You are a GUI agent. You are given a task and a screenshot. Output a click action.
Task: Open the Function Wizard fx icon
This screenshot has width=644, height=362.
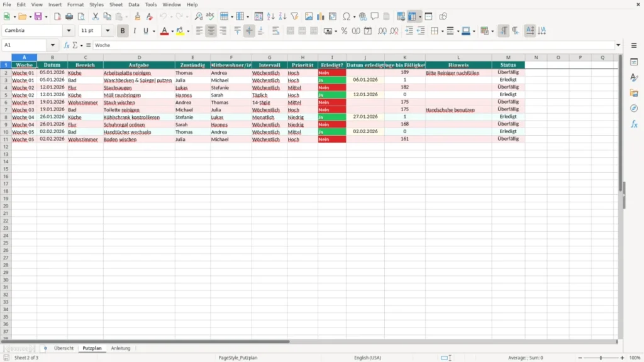67,45
